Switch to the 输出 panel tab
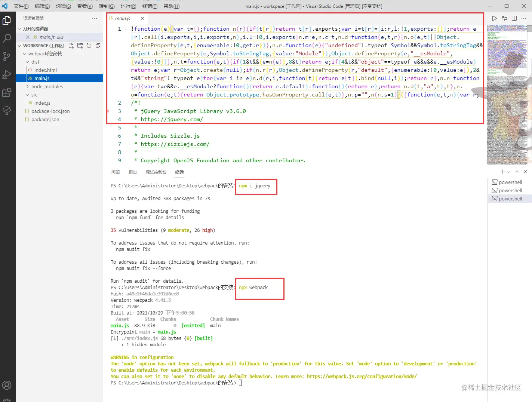Viewport: 532px width, 402px height. click(133, 172)
